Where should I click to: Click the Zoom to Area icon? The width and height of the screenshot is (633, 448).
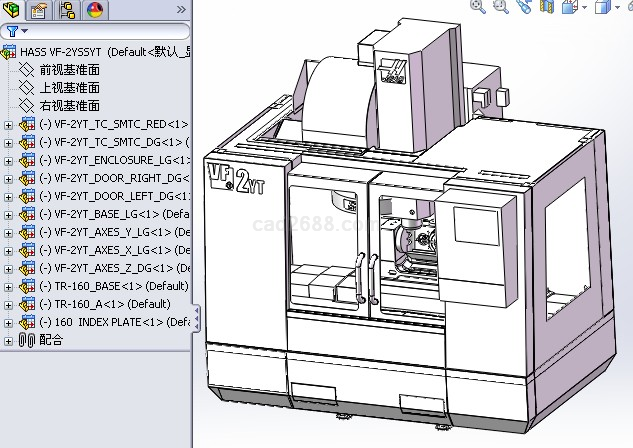(x=500, y=6)
